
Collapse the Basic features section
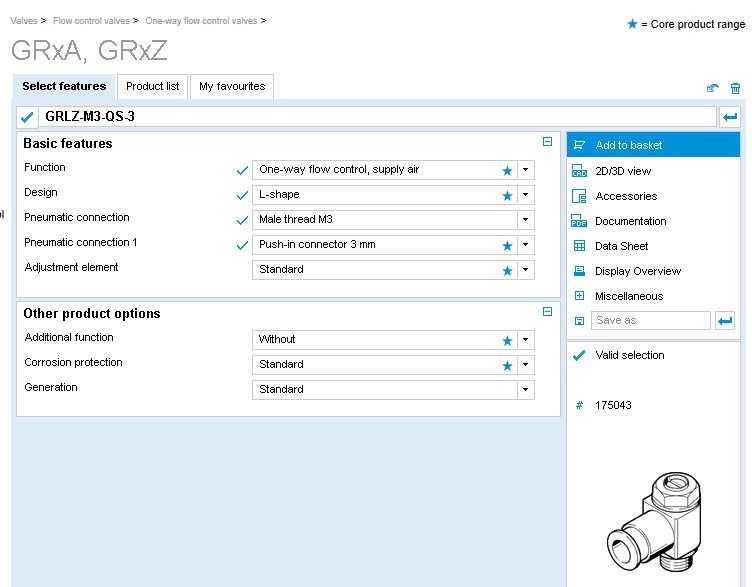point(547,141)
